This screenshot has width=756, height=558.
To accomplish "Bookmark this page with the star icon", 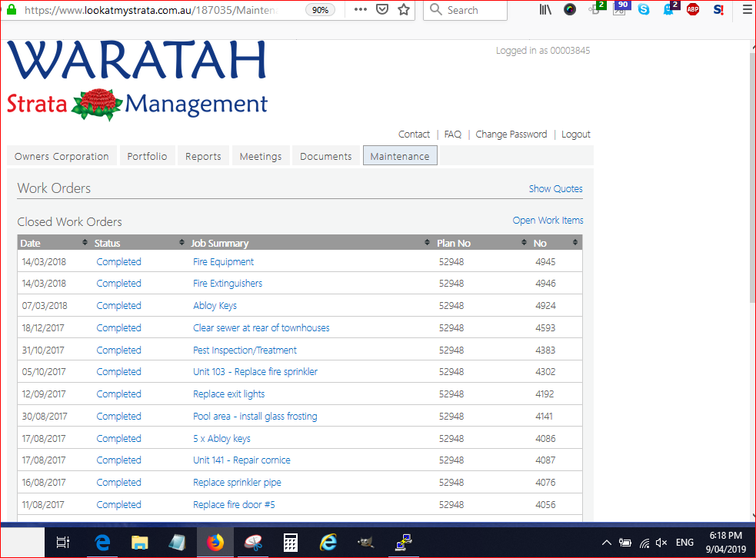I will pos(404,10).
